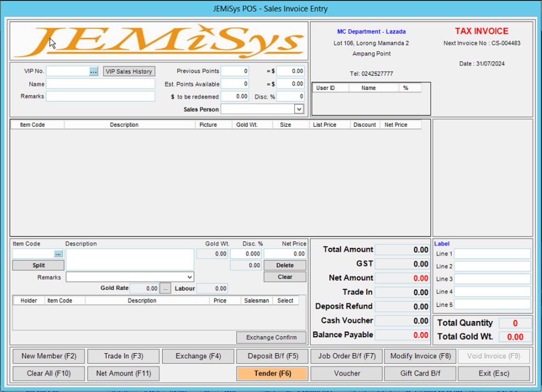Screen dimensions: 542x392
Task: Click the Split button
Action: (x=38, y=265)
